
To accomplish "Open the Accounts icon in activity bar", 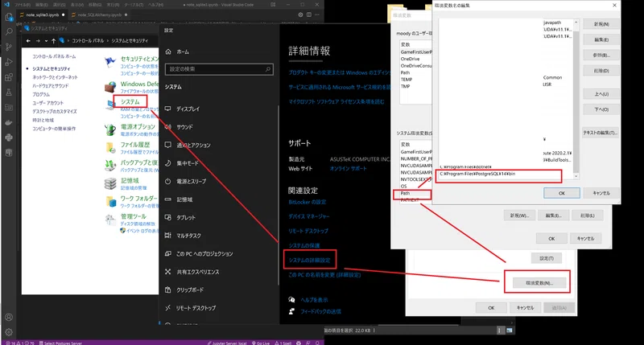I will coord(9,317).
